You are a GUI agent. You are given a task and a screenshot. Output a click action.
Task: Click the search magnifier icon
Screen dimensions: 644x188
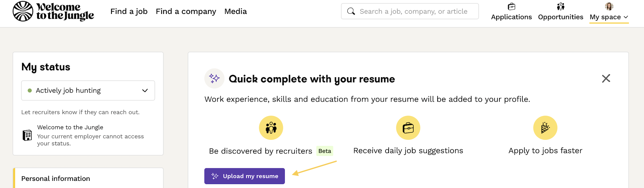pos(351,11)
